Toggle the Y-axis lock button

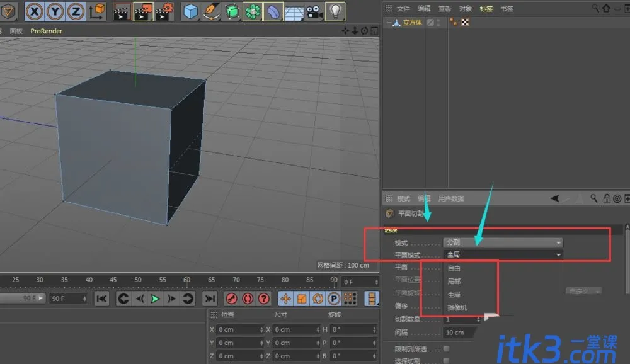point(55,12)
